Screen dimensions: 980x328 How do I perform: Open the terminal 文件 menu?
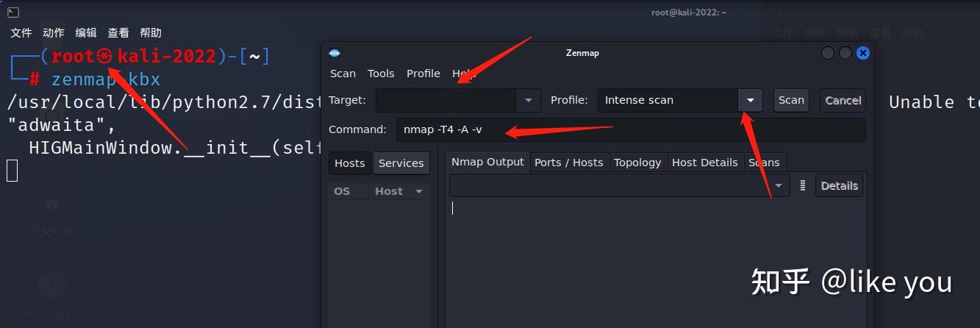(x=21, y=32)
